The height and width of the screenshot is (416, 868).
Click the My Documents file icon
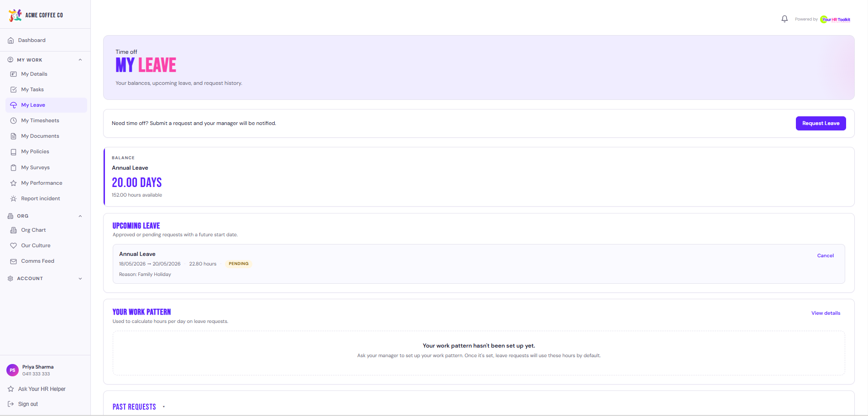point(14,136)
